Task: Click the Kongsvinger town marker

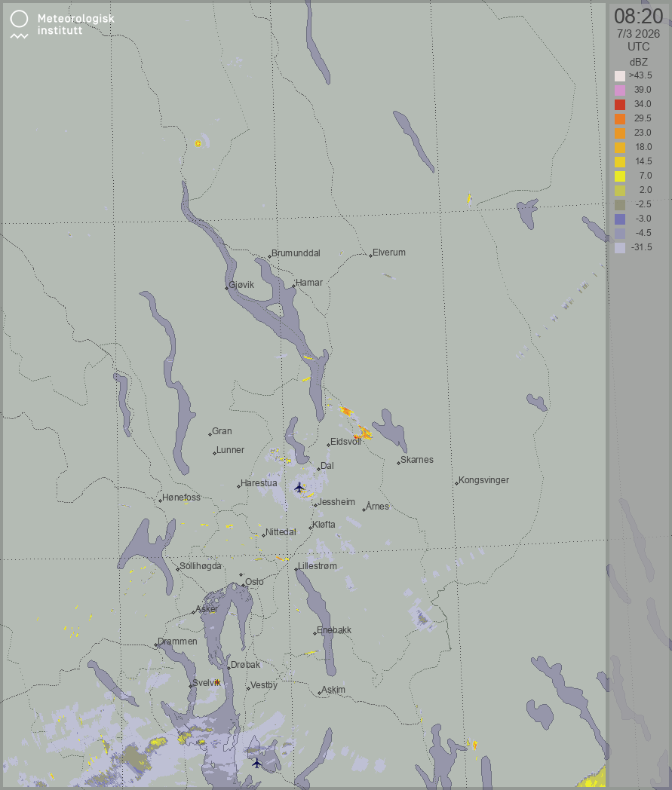Action: [x=456, y=482]
